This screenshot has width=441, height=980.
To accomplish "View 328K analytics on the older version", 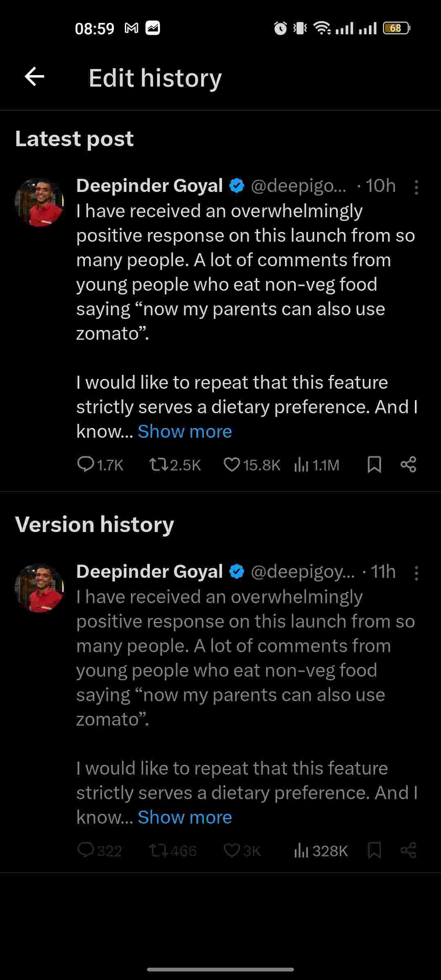I will pos(321,851).
